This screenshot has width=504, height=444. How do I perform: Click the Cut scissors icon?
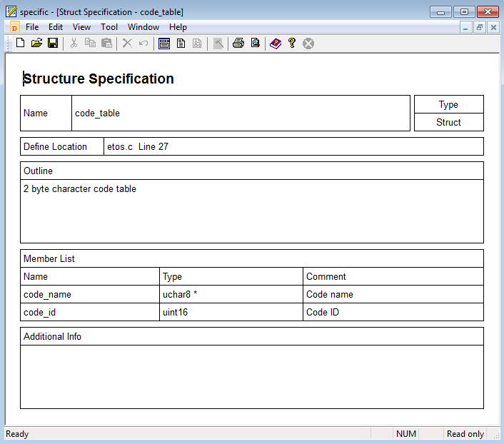coord(74,43)
